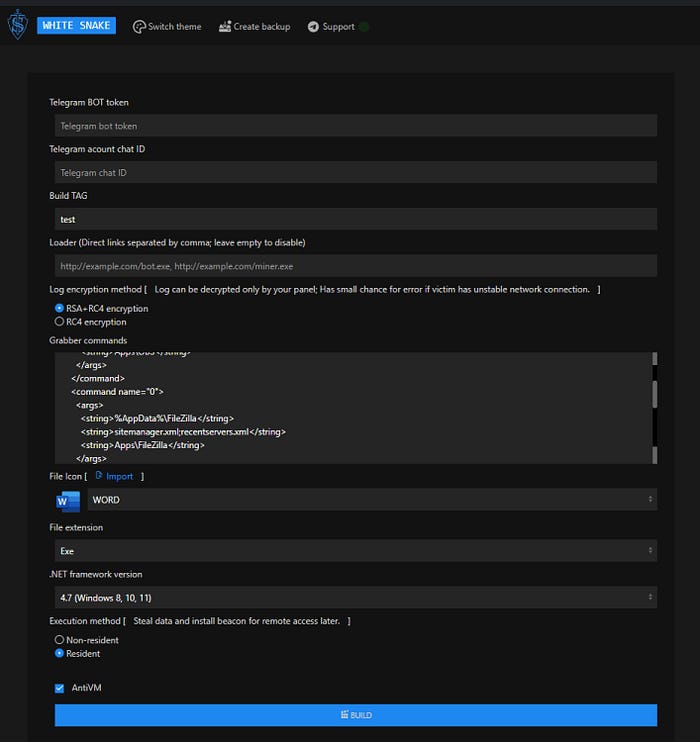Screen dimensions: 700x742
Task: Open the WORD file icon dropdown
Action: [x=372, y=500]
